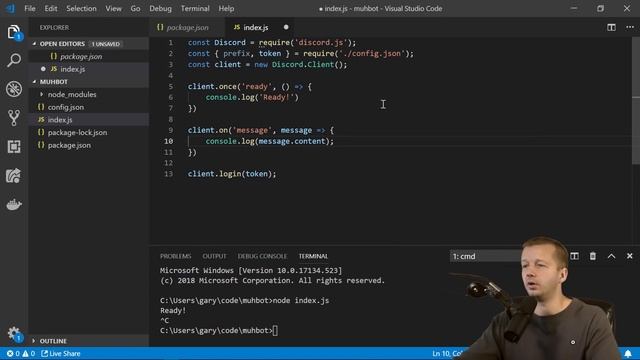The width and height of the screenshot is (640, 360).
Task: Open Source Control view icon
Action: 13,118
